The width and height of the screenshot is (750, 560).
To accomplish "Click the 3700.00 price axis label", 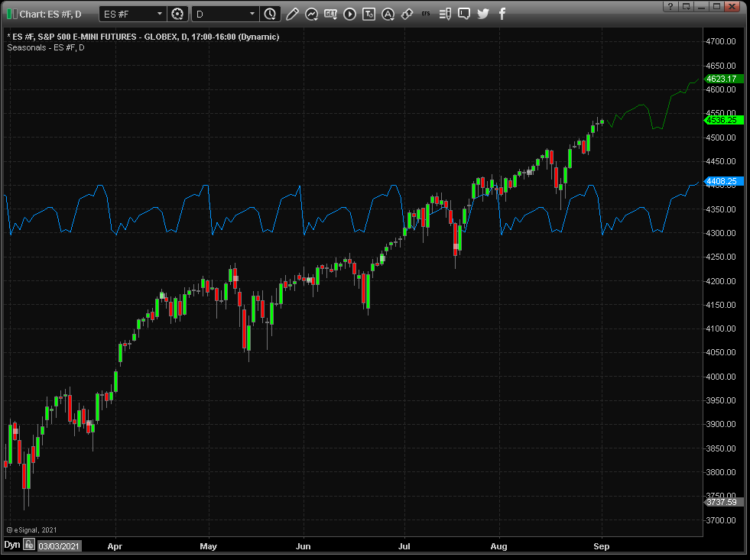I will (721, 520).
